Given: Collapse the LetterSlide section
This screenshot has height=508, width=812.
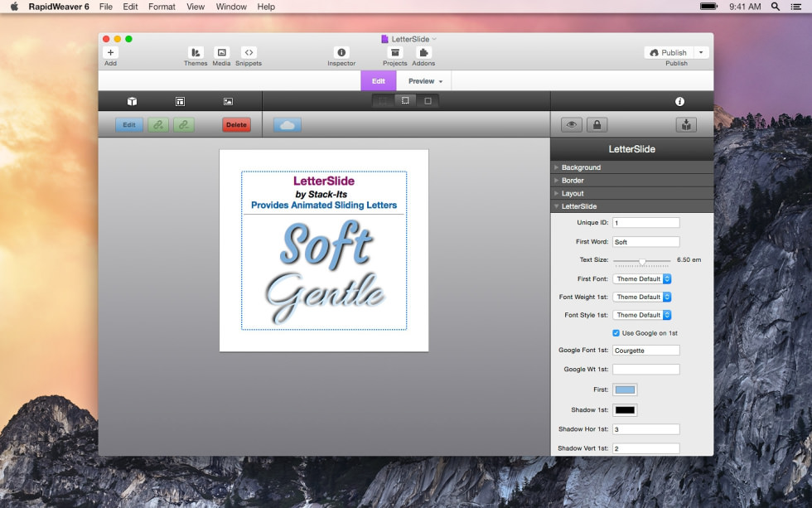Looking at the screenshot, I should (631, 206).
